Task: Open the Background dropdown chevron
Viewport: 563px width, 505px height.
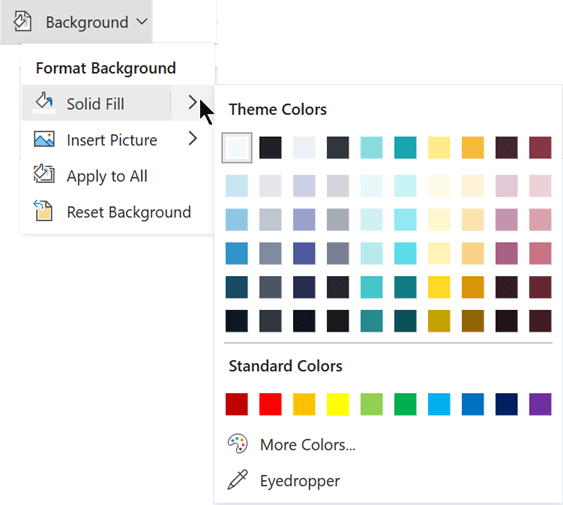Action: (x=142, y=22)
